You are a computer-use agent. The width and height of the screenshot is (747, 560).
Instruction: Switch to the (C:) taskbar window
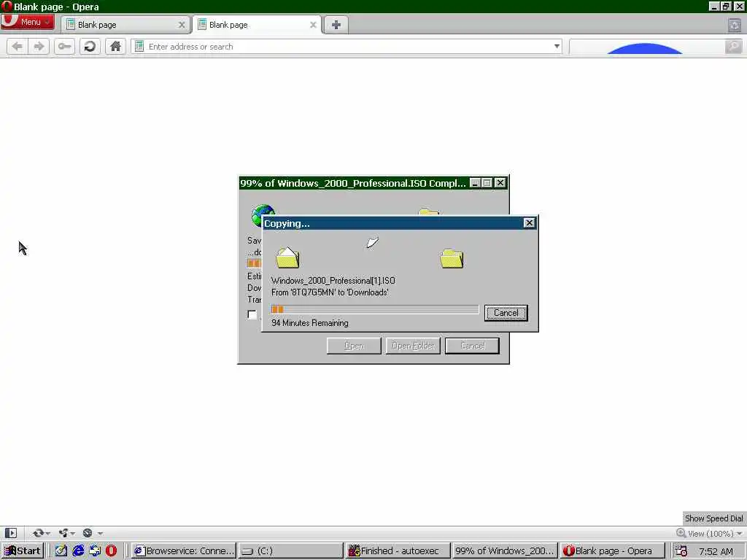(290, 551)
